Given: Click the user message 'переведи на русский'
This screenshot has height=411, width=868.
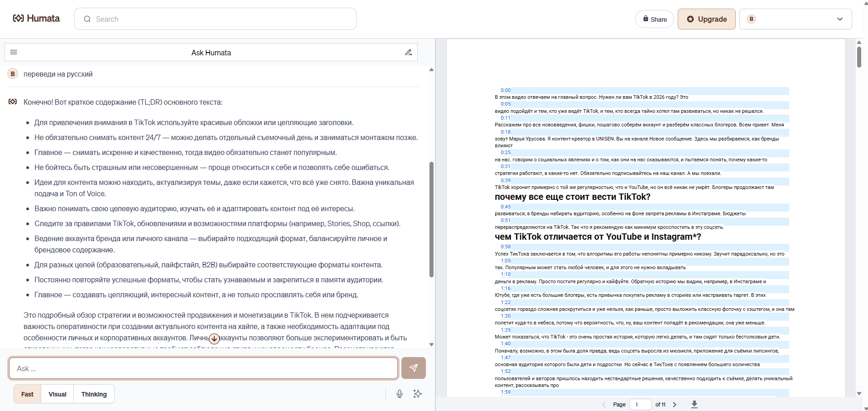Looking at the screenshot, I should pyautogui.click(x=58, y=74).
